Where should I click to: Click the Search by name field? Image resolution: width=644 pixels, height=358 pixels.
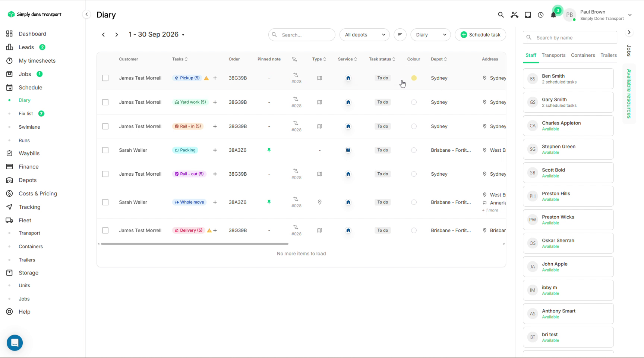[x=570, y=38]
